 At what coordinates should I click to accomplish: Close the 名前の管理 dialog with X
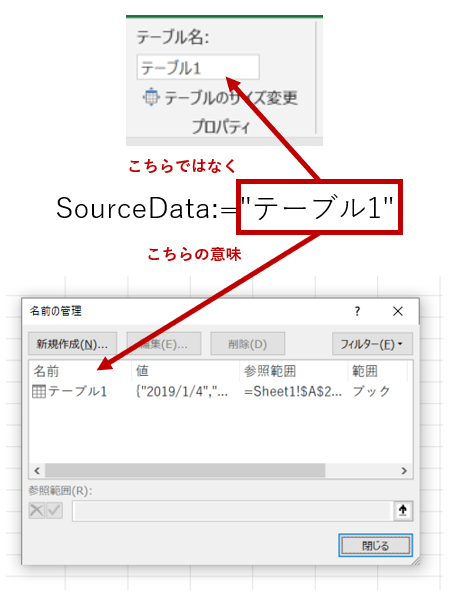[x=398, y=311]
